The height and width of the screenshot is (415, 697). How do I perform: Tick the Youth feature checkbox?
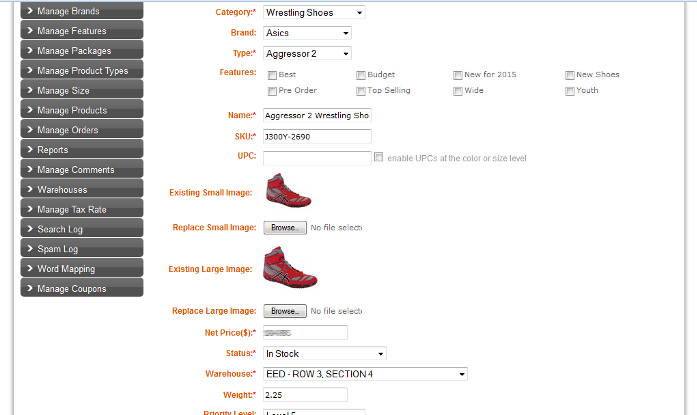tap(569, 91)
